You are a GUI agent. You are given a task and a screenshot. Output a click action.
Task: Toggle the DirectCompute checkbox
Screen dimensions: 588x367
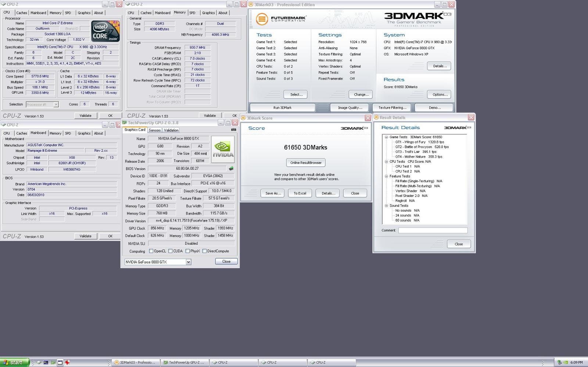click(x=204, y=251)
